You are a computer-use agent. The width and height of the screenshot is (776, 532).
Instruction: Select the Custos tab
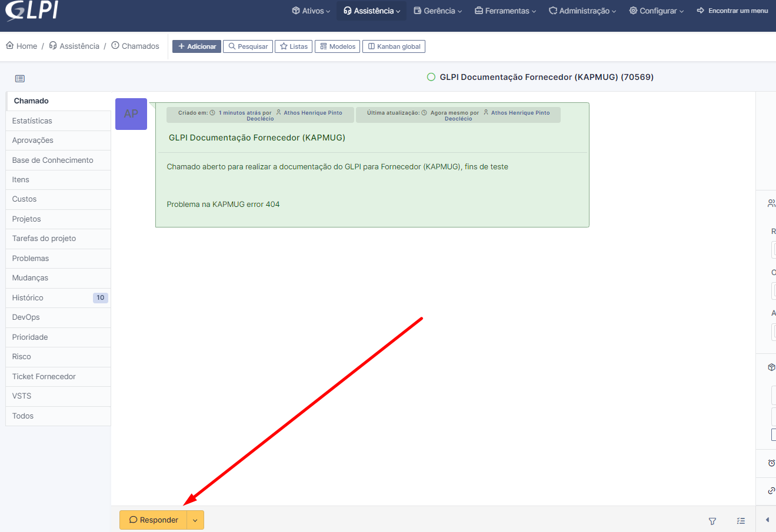pos(58,199)
